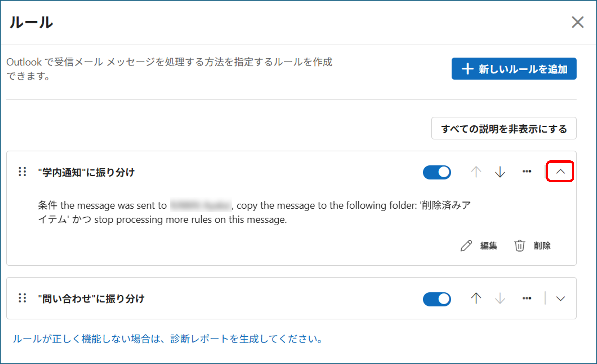The image size is (597, 364).
Task: Hide all descriptions via すべての説明を非表示にする
Action: point(504,129)
